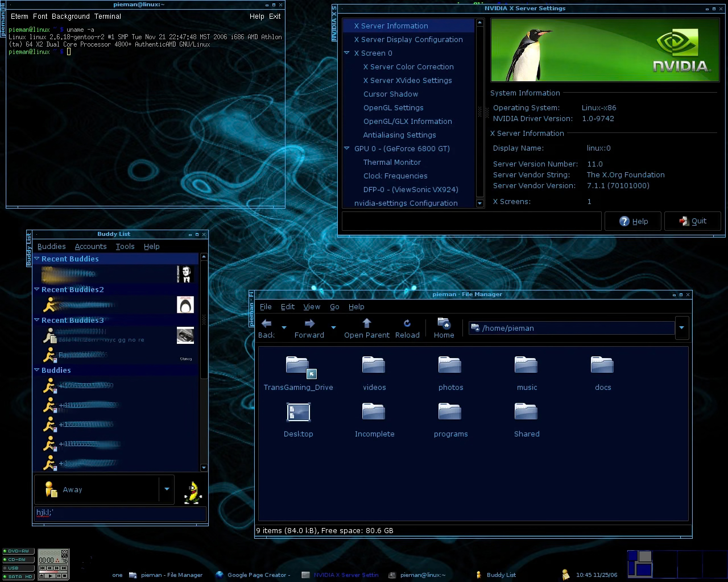The height and width of the screenshot is (582, 728).
Task: Click the Quit button in NVIDIA settings
Action: tap(693, 221)
